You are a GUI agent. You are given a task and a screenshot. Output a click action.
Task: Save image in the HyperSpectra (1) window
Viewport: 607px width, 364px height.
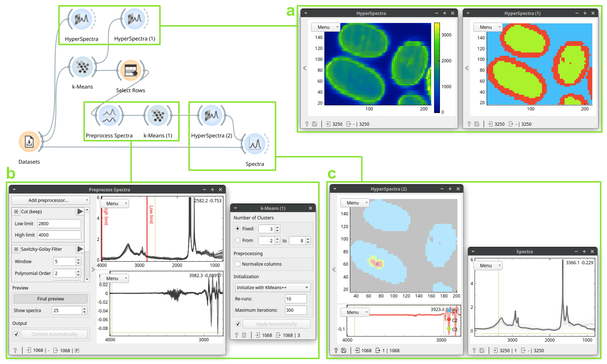tap(477, 124)
